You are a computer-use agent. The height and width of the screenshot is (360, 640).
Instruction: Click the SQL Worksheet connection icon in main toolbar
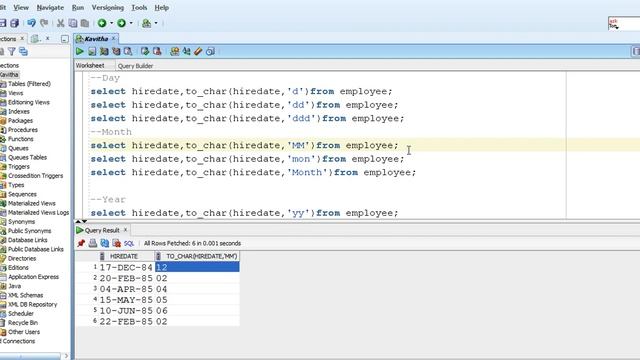coord(146,23)
